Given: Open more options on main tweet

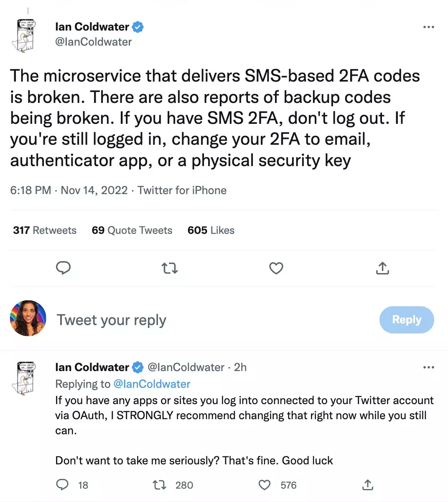Looking at the screenshot, I should (429, 27).
